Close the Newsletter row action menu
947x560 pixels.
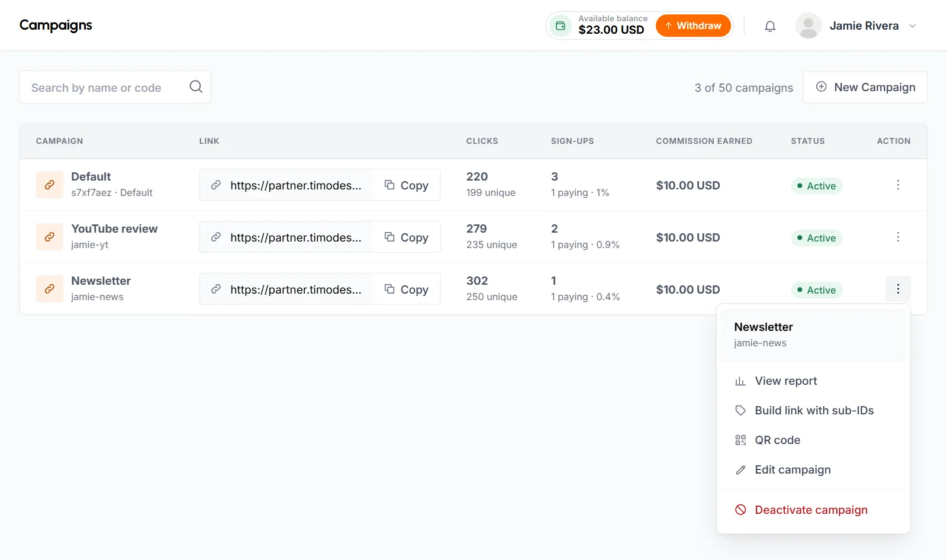tap(898, 289)
